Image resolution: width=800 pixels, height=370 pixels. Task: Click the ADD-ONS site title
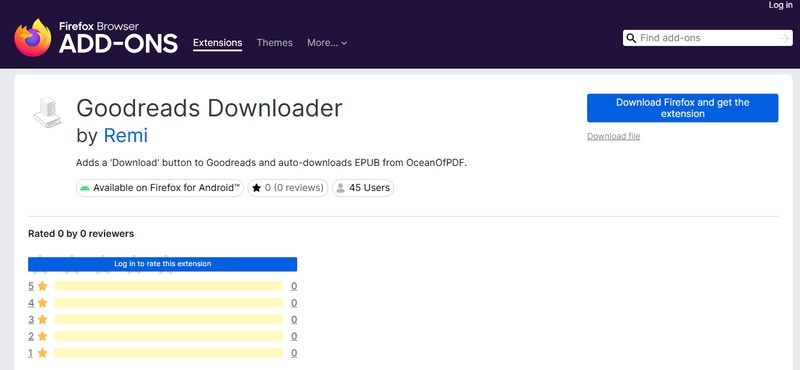118,43
